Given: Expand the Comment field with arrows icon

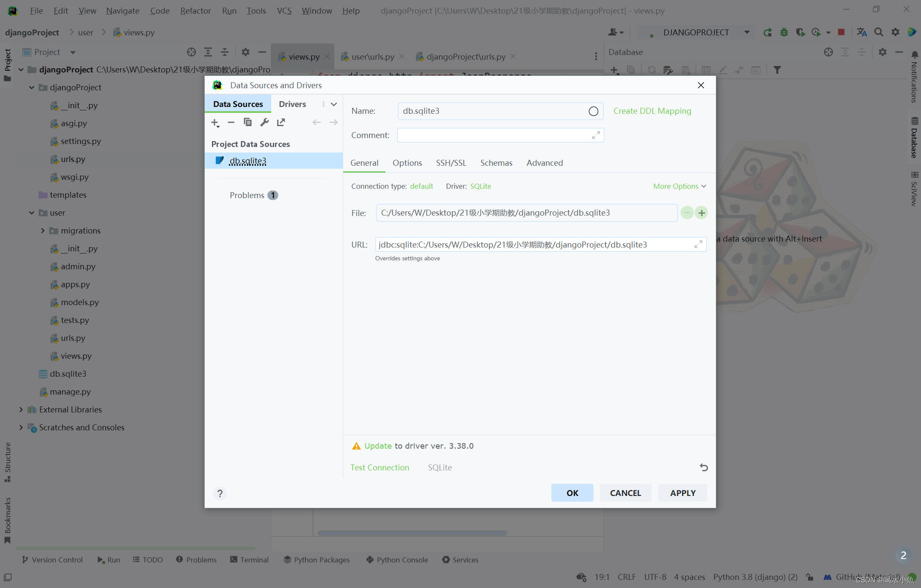Looking at the screenshot, I should pos(596,135).
